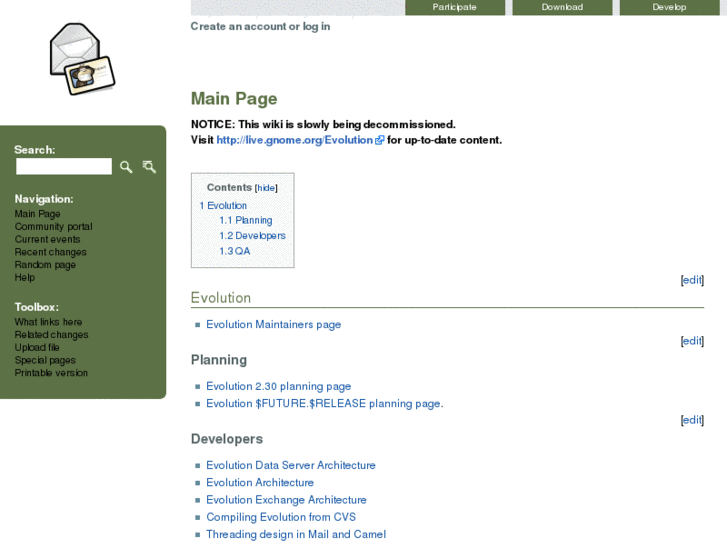The image size is (727, 545).
Task: Open Threading design in Mail and Camel
Action: click(296, 534)
